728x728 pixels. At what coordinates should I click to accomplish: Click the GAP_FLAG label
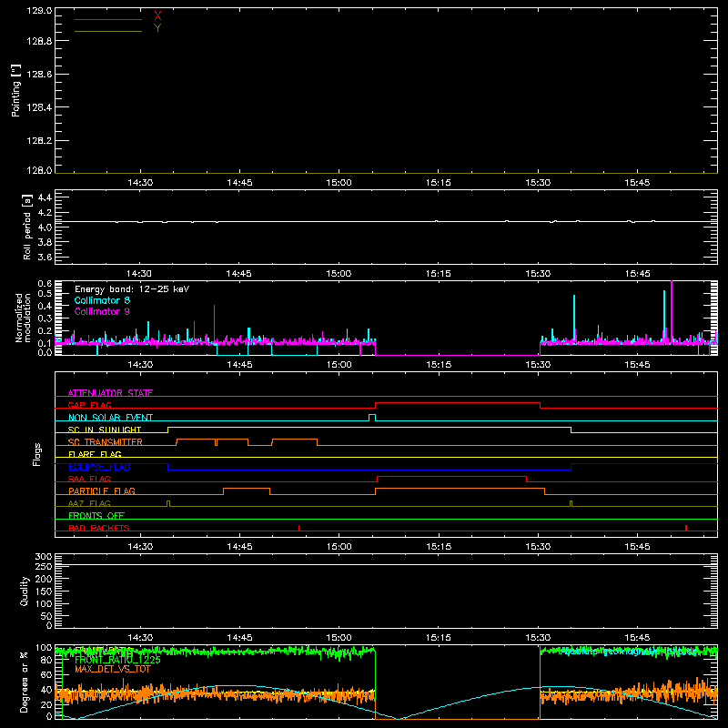89,405
